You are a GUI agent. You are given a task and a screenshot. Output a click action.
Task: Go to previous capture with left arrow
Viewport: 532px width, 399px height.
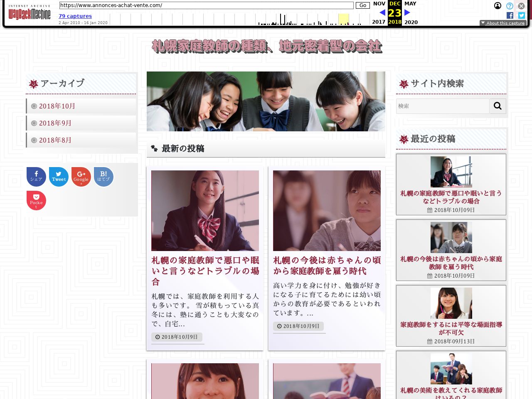(382, 12)
